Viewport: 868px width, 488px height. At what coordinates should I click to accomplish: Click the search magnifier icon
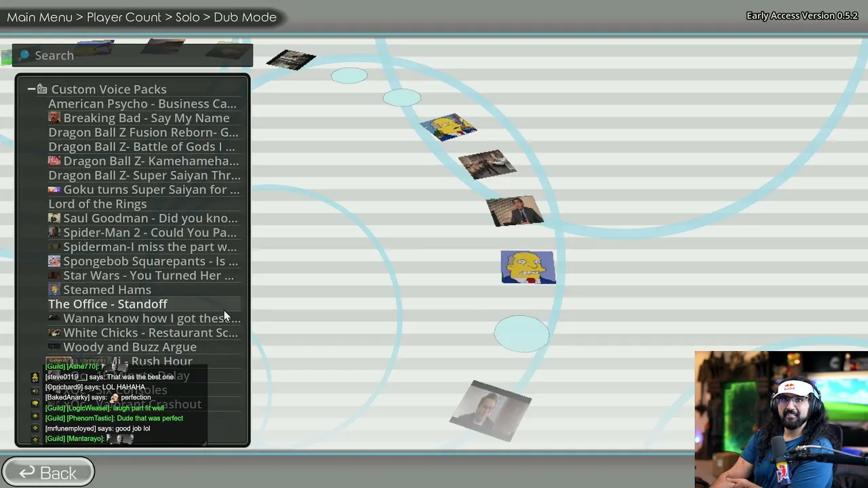pyautogui.click(x=24, y=55)
